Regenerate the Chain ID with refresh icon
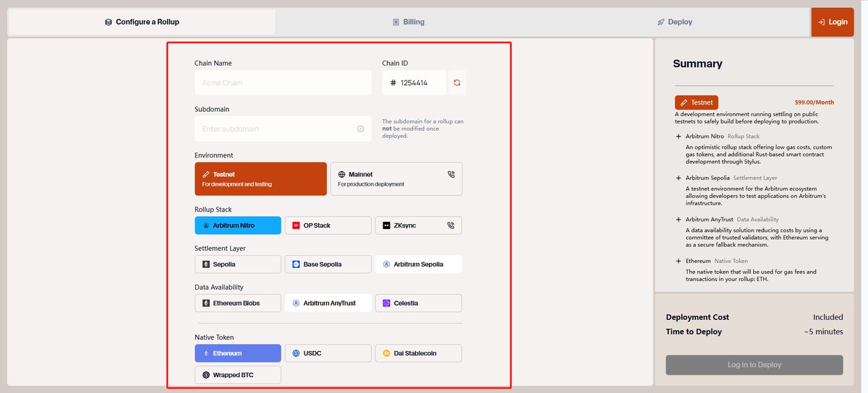Image resolution: width=868 pixels, height=393 pixels. point(456,83)
